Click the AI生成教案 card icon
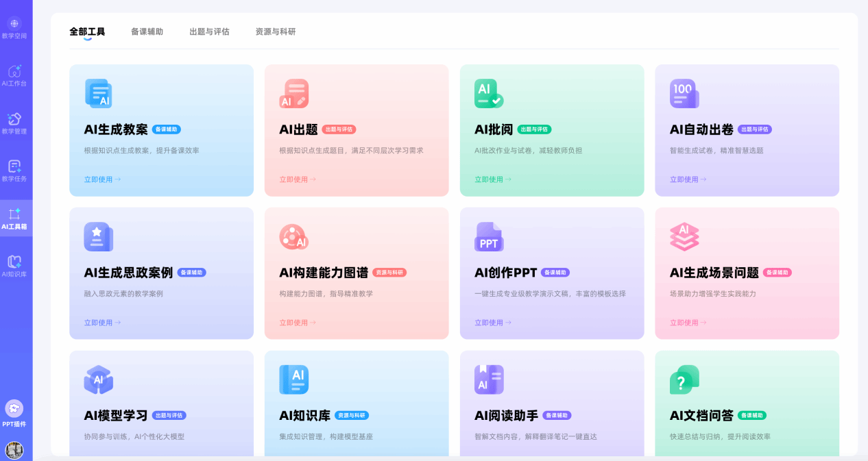The height and width of the screenshot is (461, 868). coord(98,94)
